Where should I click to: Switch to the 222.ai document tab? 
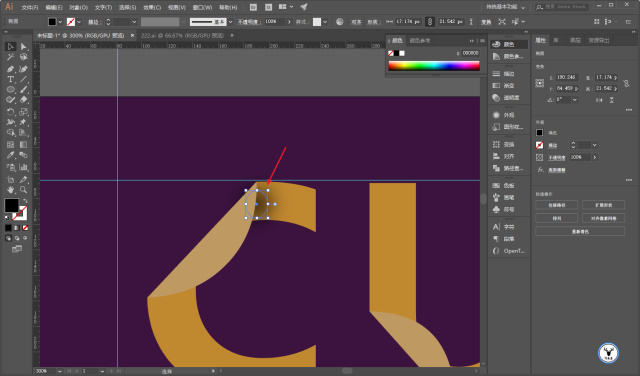182,36
